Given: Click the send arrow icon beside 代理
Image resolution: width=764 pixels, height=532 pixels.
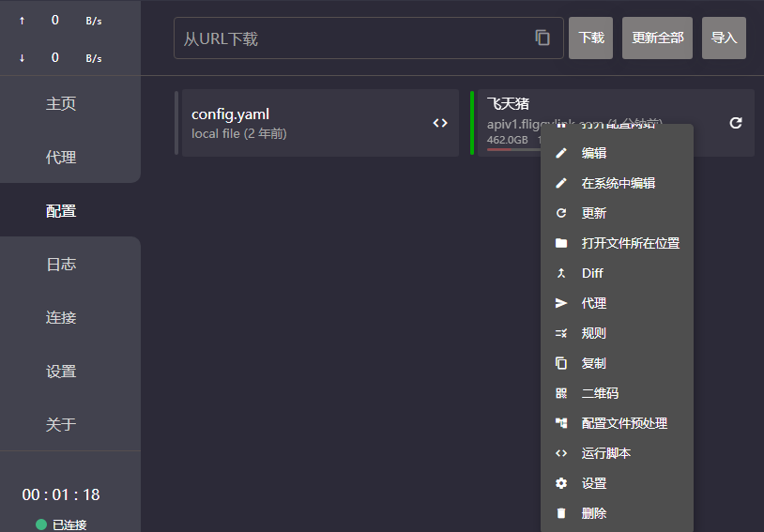Looking at the screenshot, I should click(x=561, y=303).
